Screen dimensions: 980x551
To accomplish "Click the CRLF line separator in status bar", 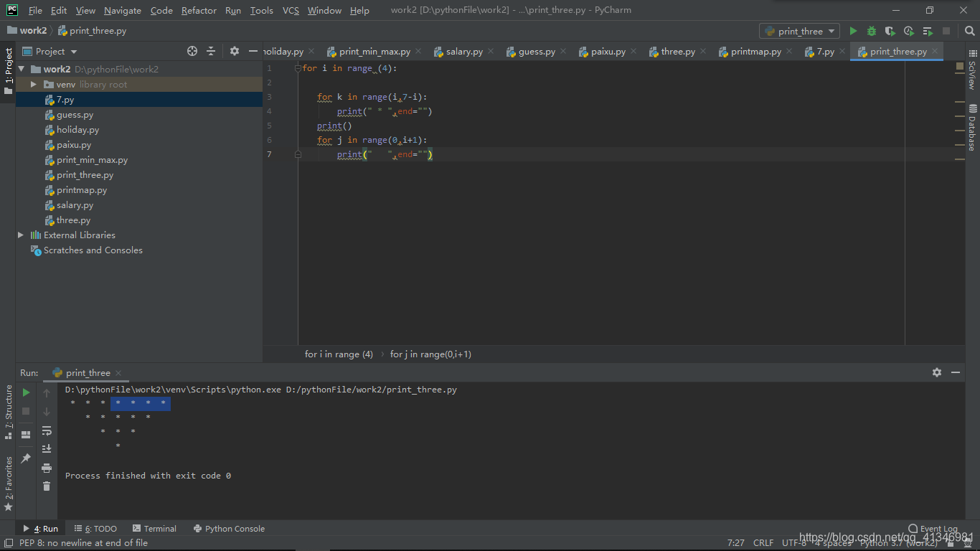I will click(x=763, y=543).
